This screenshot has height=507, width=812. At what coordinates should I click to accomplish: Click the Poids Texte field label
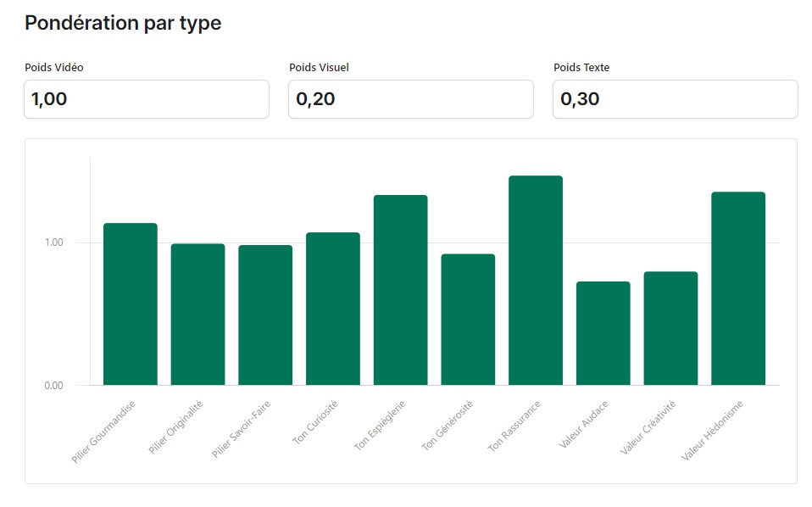[581, 68]
